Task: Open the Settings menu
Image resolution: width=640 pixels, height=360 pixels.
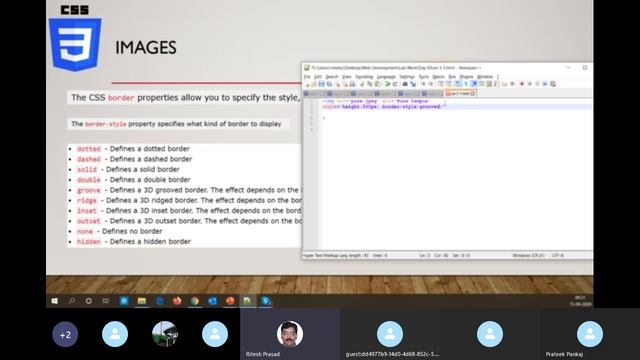Action: pyautogui.click(x=407, y=77)
